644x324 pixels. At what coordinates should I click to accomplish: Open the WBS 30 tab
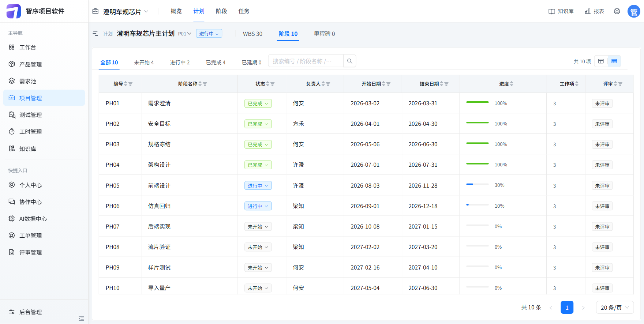pyautogui.click(x=252, y=34)
